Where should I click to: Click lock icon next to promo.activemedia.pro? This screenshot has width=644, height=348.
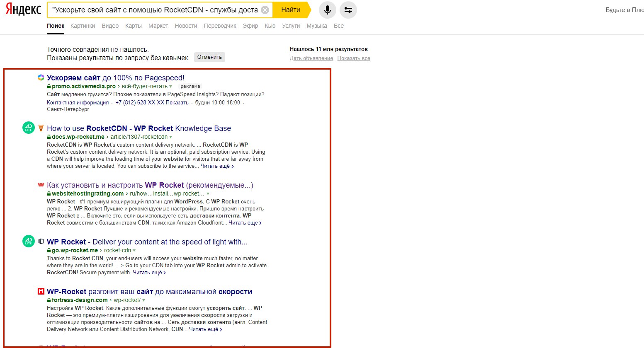click(x=49, y=87)
